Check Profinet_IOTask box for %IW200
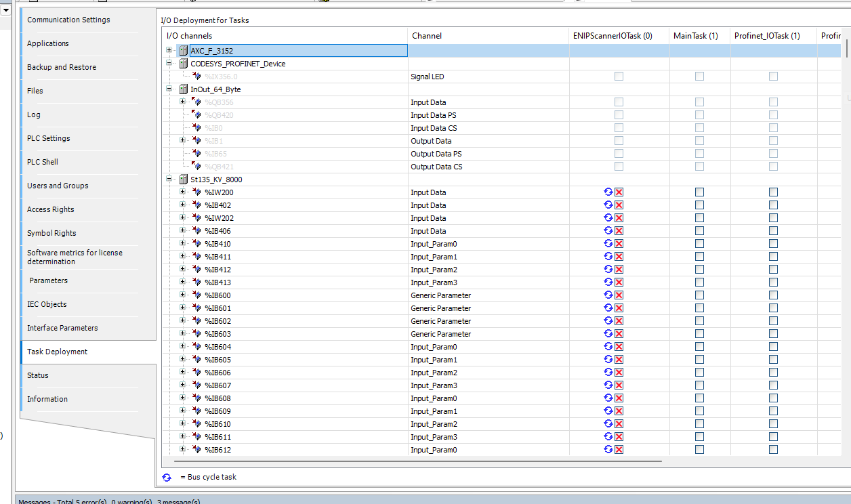Viewport: 851px width, 504px height. [773, 192]
